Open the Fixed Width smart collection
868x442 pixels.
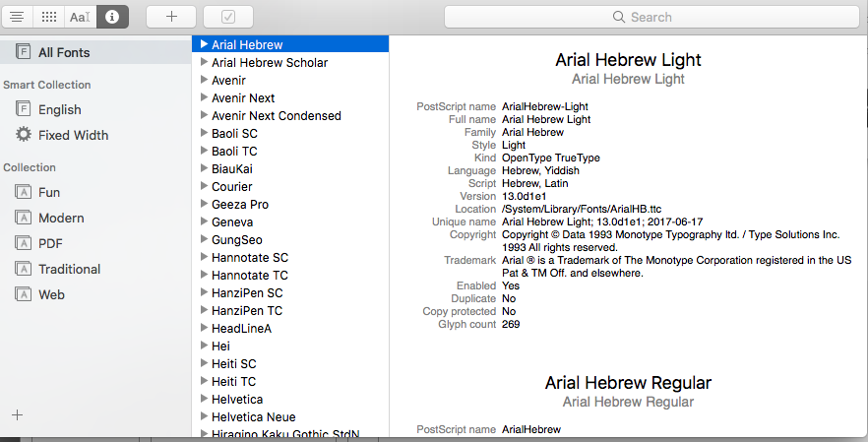click(95, 135)
